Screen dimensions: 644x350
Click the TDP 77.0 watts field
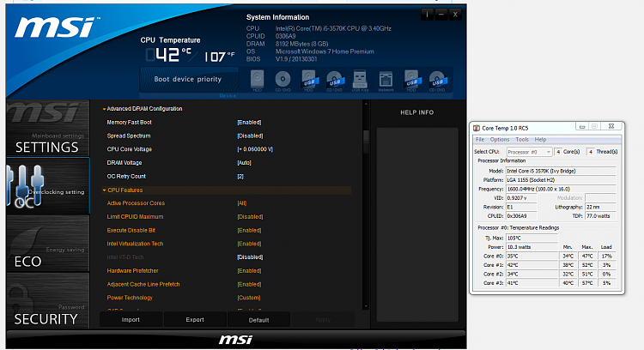pyautogui.click(x=600, y=216)
